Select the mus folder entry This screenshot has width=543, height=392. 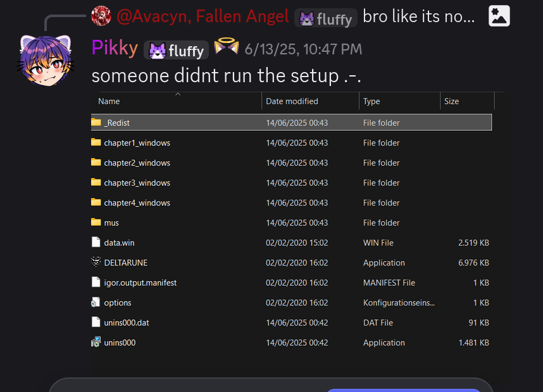tap(111, 223)
